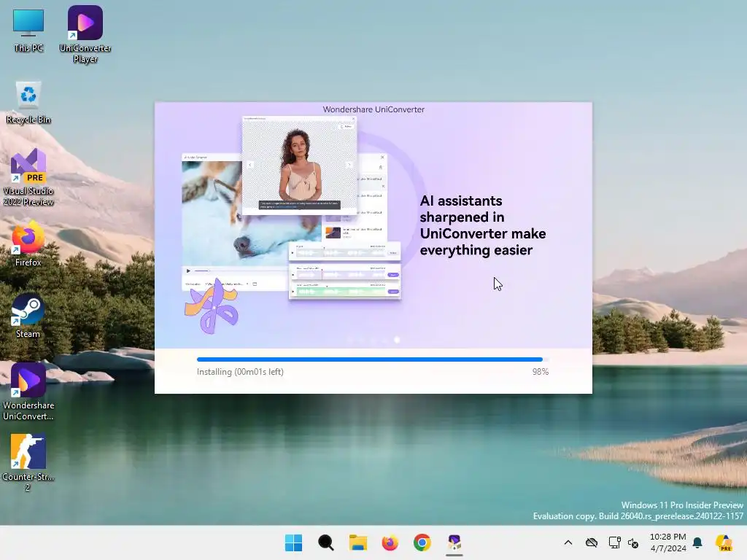The image size is (747, 560).
Task: Select the Wondershare UniConverter desktop shortcut
Action: (x=28, y=392)
